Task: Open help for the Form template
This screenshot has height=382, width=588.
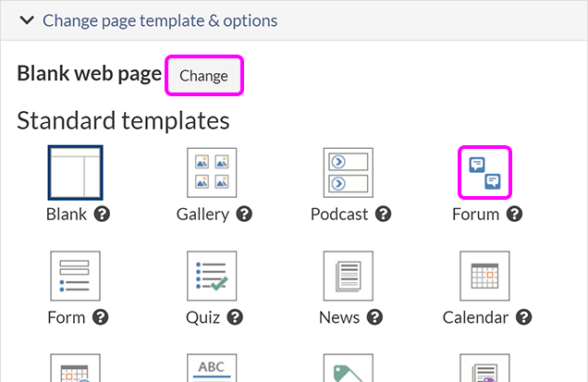Action: click(101, 317)
